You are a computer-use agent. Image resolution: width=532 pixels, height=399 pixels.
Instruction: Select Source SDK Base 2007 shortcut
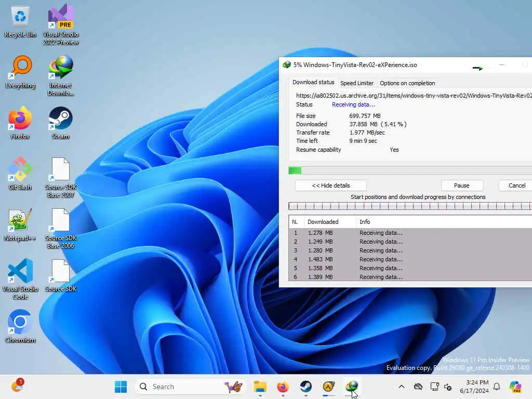pyautogui.click(x=61, y=178)
